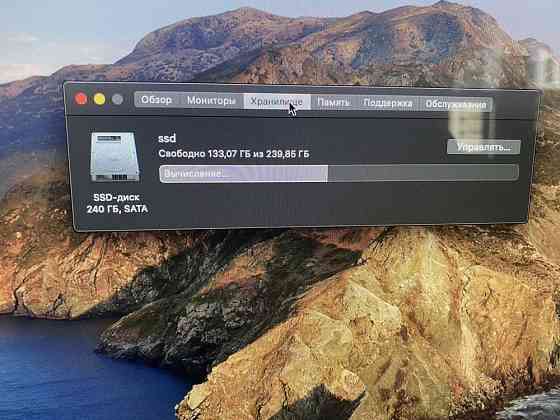Click the "SSD-диск" label

(x=116, y=198)
